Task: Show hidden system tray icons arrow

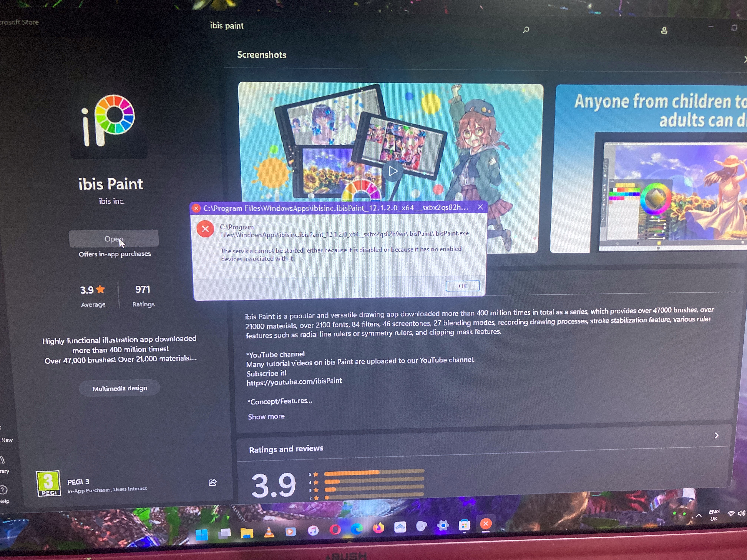Action: [x=699, y=515]
